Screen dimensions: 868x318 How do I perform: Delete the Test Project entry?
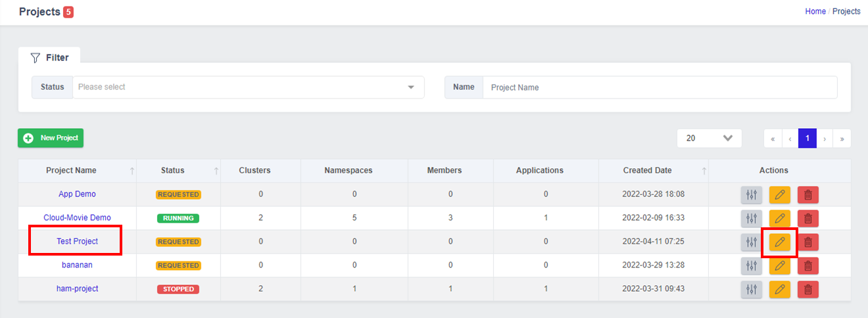[x=808, y=242]
